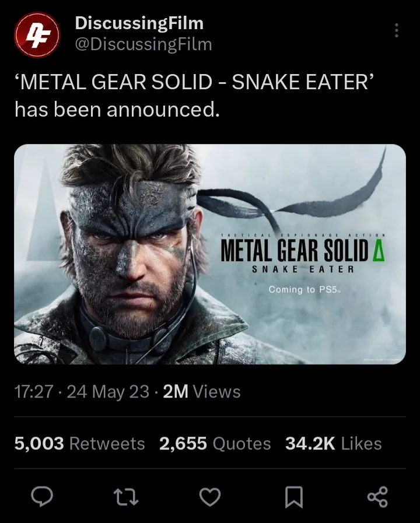
Task: Click the @DiscussingFilm handle
Action: click(x=143, y=44)
